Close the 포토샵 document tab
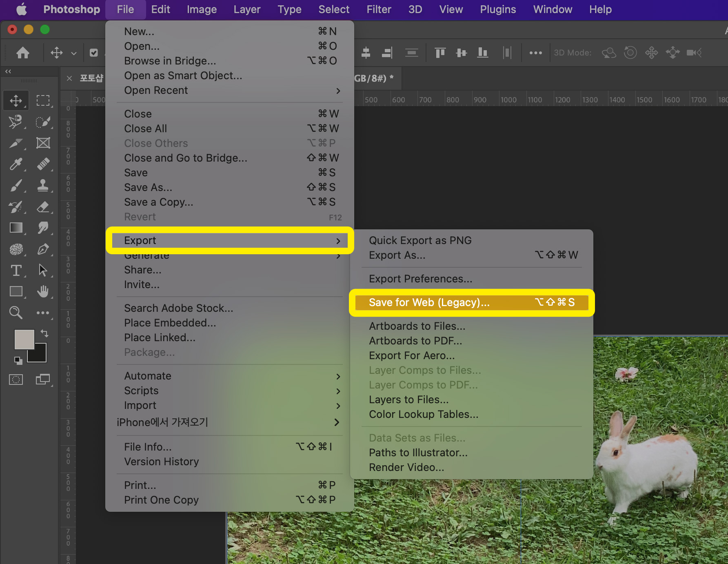728x564 pixels. (x=69, y=78)
